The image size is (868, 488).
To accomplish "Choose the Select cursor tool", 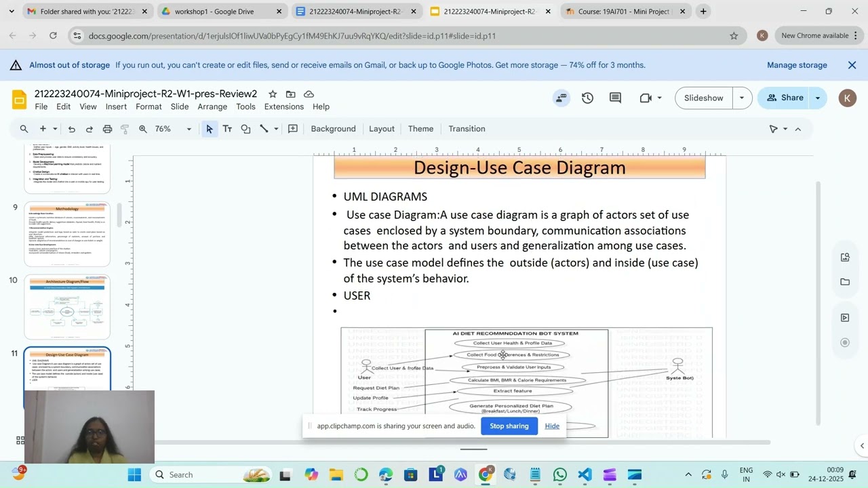I will (210, 129).
